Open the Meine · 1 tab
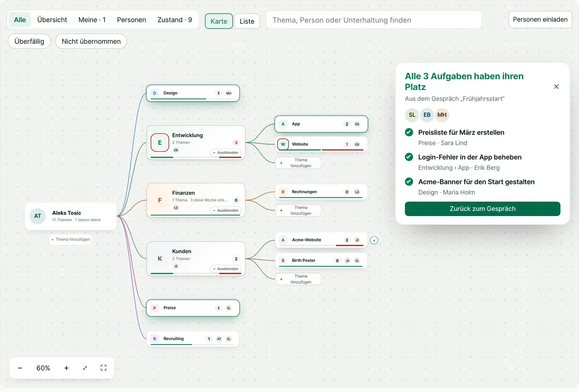The width and height of the screenshot is (579, 392). (92, 20)
